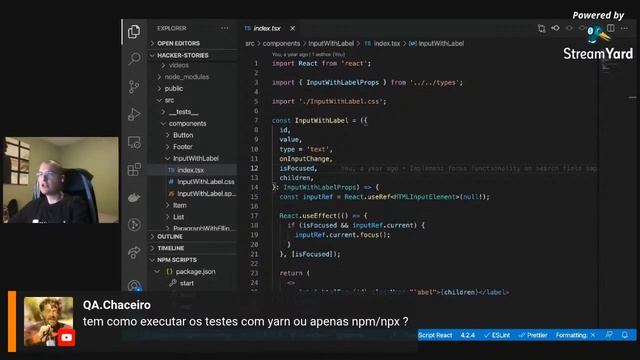Viewport: 640px width, 360px height.
Task: Collapse the components folder
Action: click(x=193, y=123)
